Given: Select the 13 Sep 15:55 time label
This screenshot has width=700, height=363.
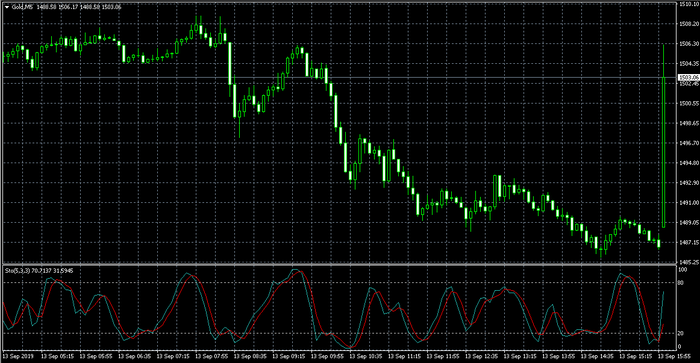Looking at the screenshot, I should pyautogui.click(x=675, y=356).
